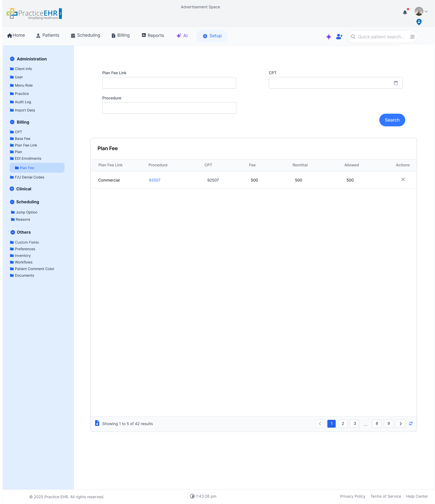The height and width of the screenshot is (504, 435).
Task: Click the PracticeEHR logo
Action: coord(34,13)
